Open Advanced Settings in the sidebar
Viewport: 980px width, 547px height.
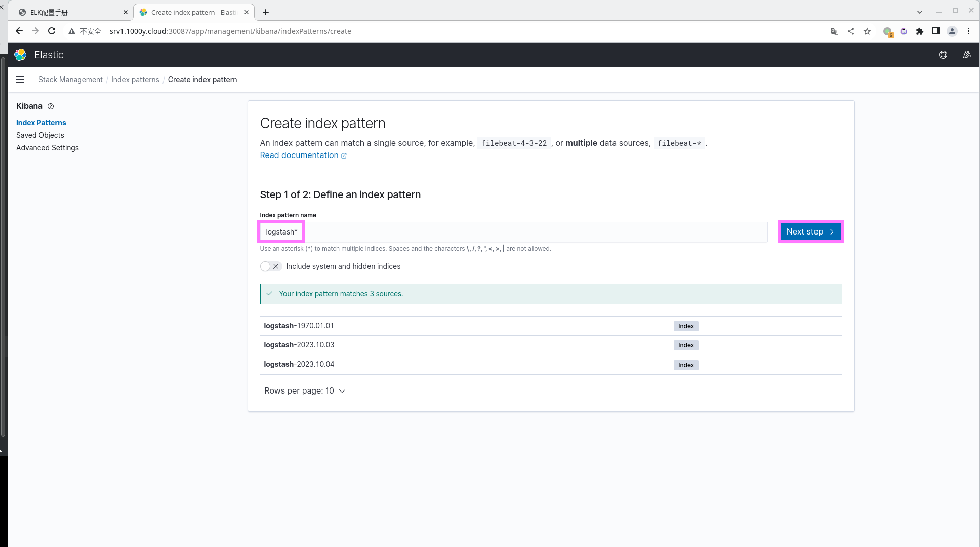click(48, 148)
